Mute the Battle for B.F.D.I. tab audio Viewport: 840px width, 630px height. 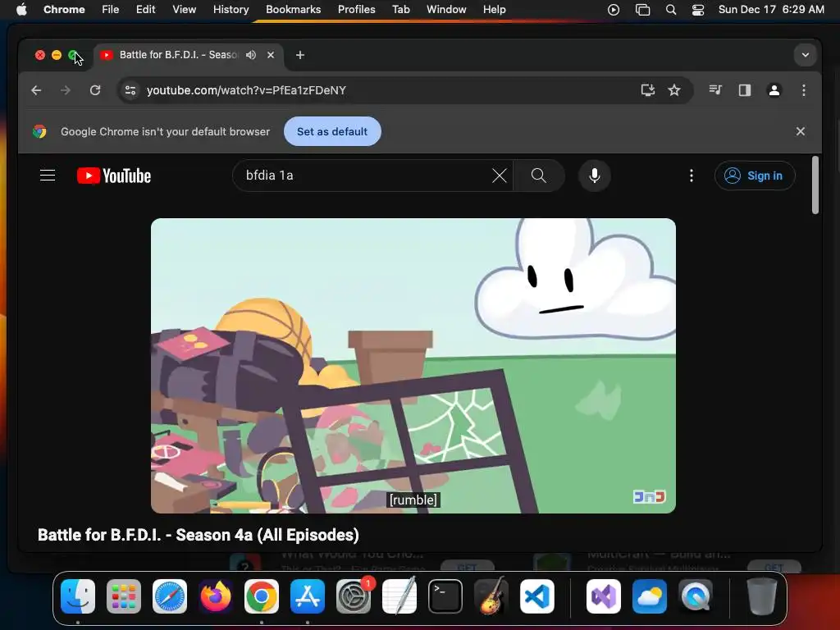pyautogui.click(x=251, y=55)
